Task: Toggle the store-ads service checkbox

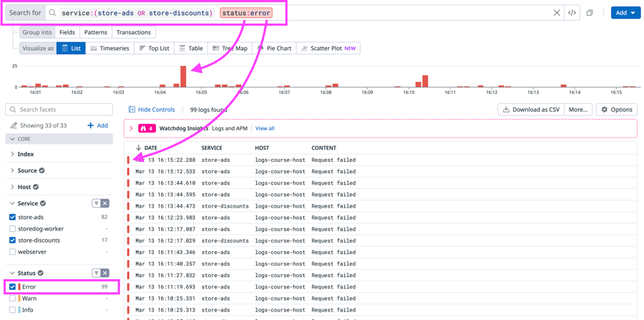Action: (x=12, y=218)
